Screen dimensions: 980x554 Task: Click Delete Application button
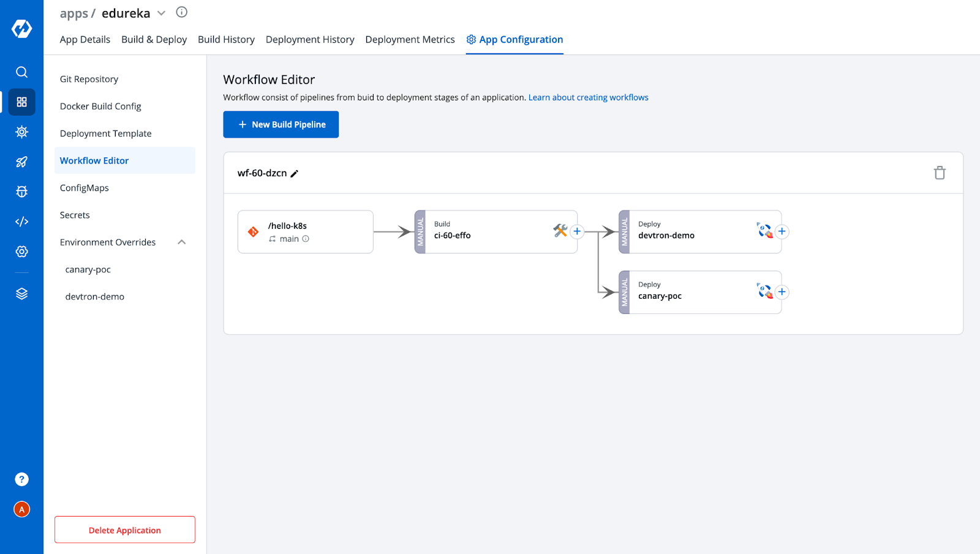point(125,530)
